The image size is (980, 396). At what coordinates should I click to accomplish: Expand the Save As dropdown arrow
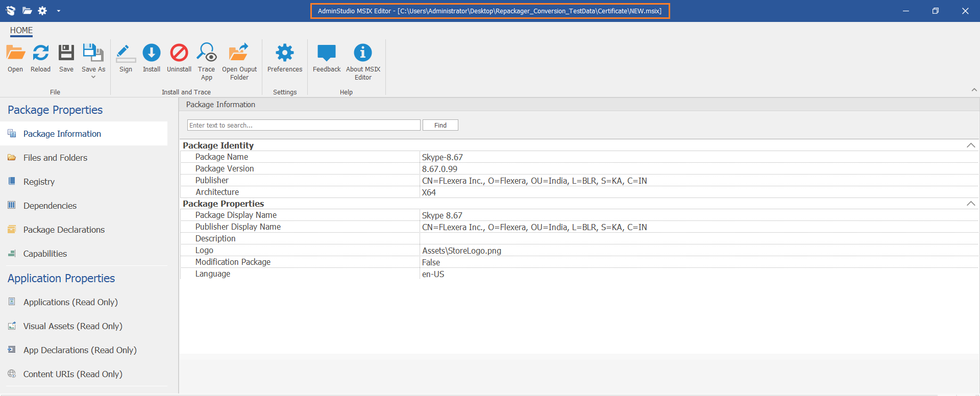tap(93, 77)
